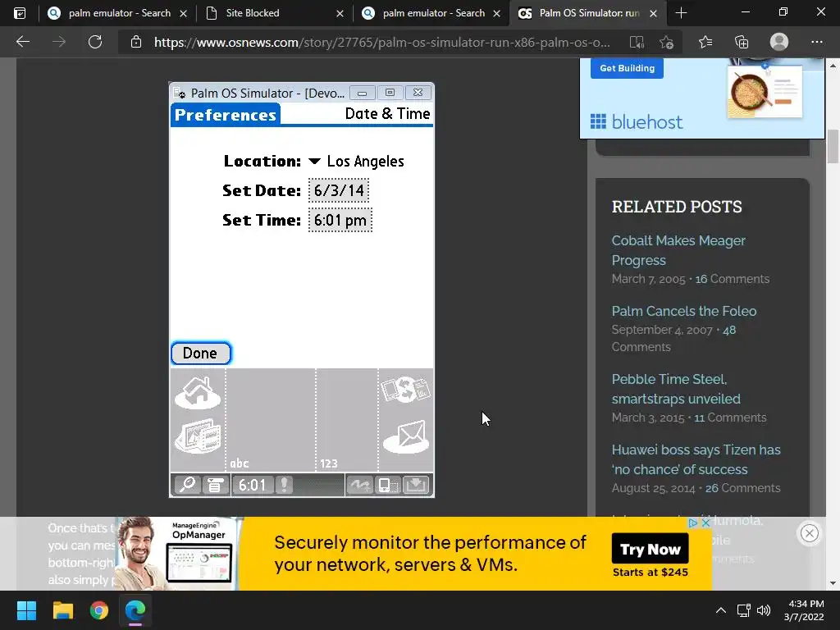Tap the Date & Time category label
This screenshot has width=840, height=630.
[387, 113]
